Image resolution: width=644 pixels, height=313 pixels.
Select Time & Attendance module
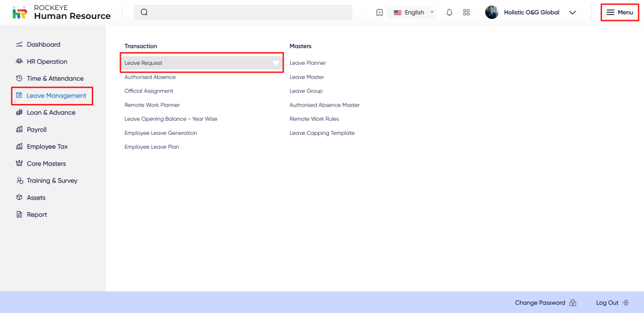(x=54, y=79)
